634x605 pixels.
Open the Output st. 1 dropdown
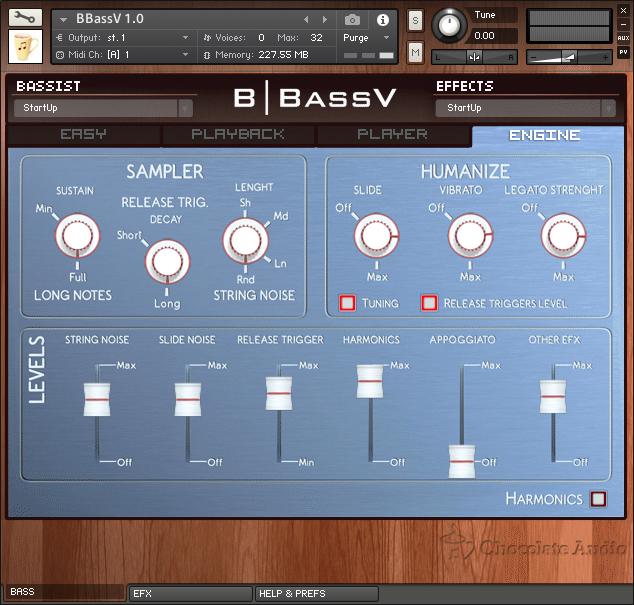point(123,38)
